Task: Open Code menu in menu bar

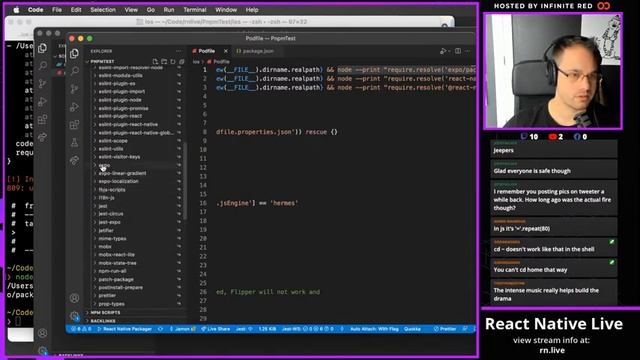Action: point(36,10)
